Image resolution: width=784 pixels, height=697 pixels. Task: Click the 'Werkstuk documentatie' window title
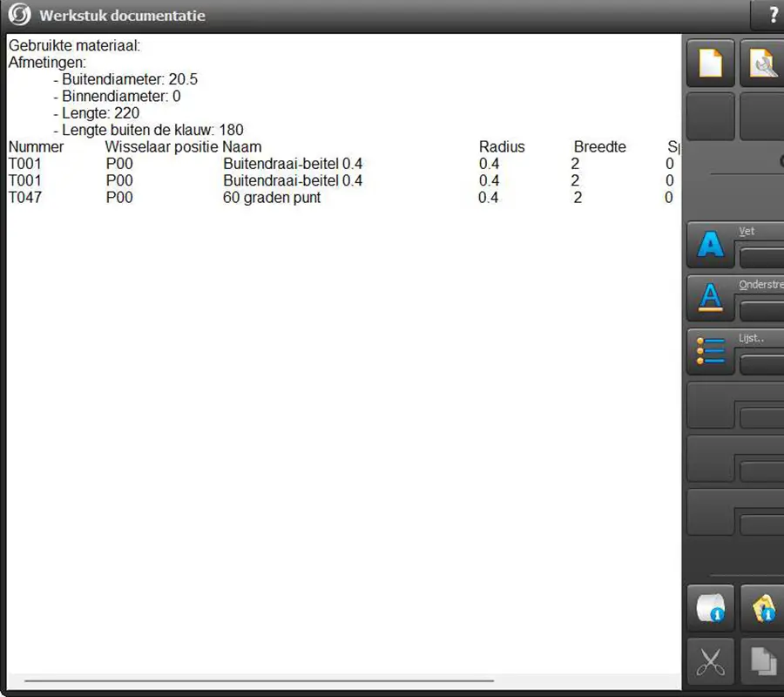(123, 16)
